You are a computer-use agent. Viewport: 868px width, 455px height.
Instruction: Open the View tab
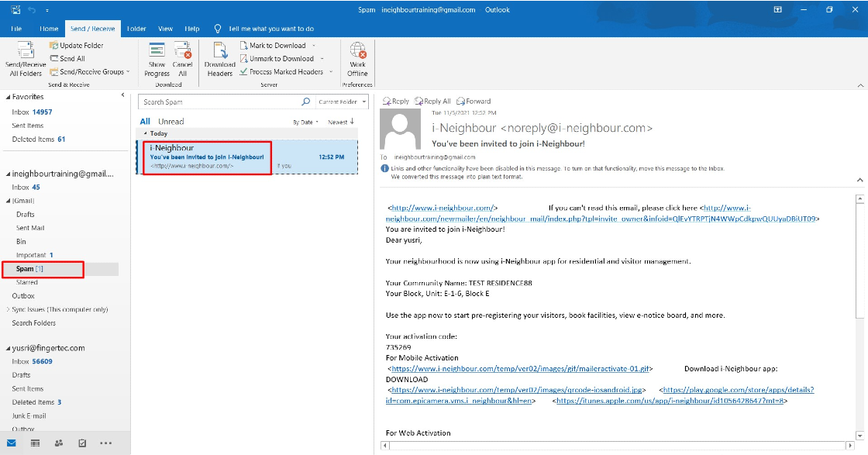(165, 29)
